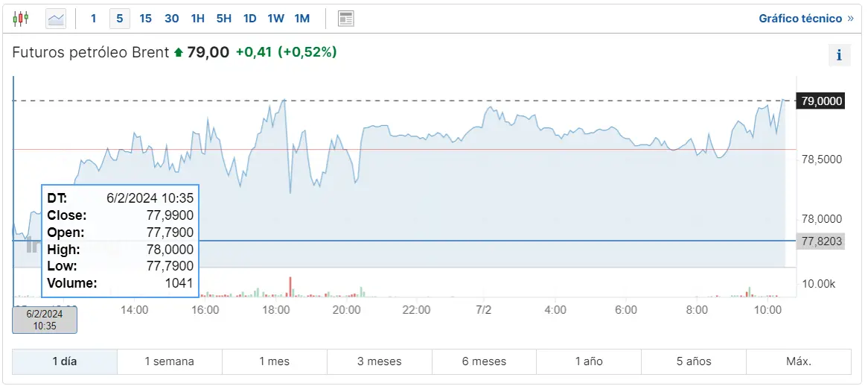This screenshot has width=868, height=389.
Task: Set interval to 1W
Action: (275, 18)
